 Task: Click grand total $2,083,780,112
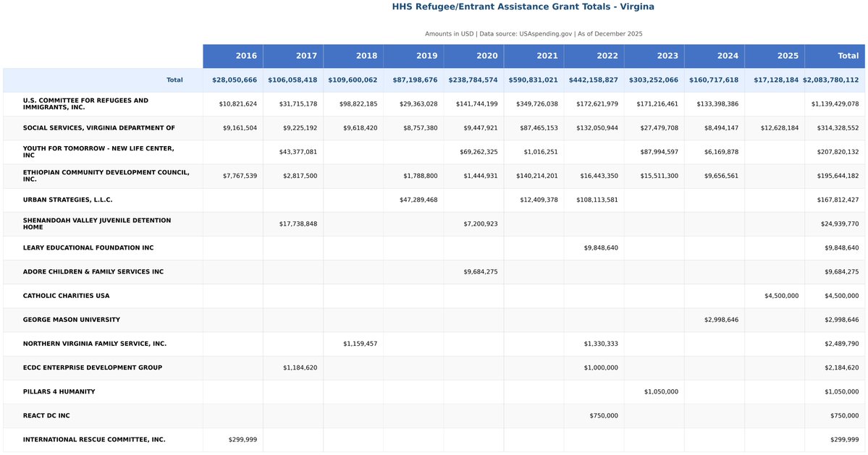point(831,80)
